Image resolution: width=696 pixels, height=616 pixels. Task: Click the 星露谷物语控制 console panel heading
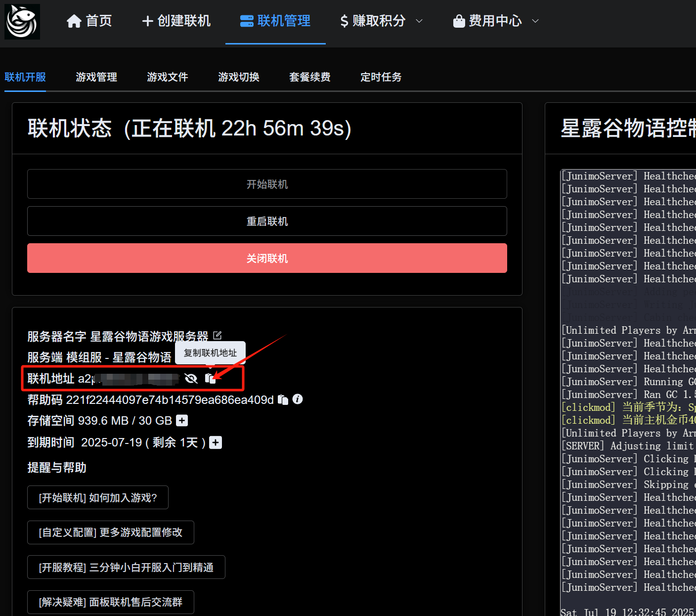(x=628, y=129)
